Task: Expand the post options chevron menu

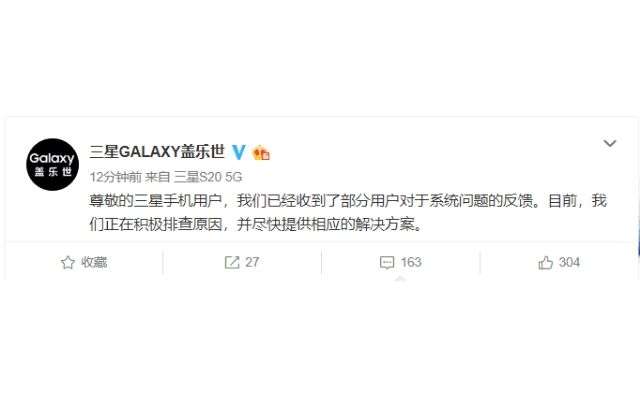Action: click(610, 143)
